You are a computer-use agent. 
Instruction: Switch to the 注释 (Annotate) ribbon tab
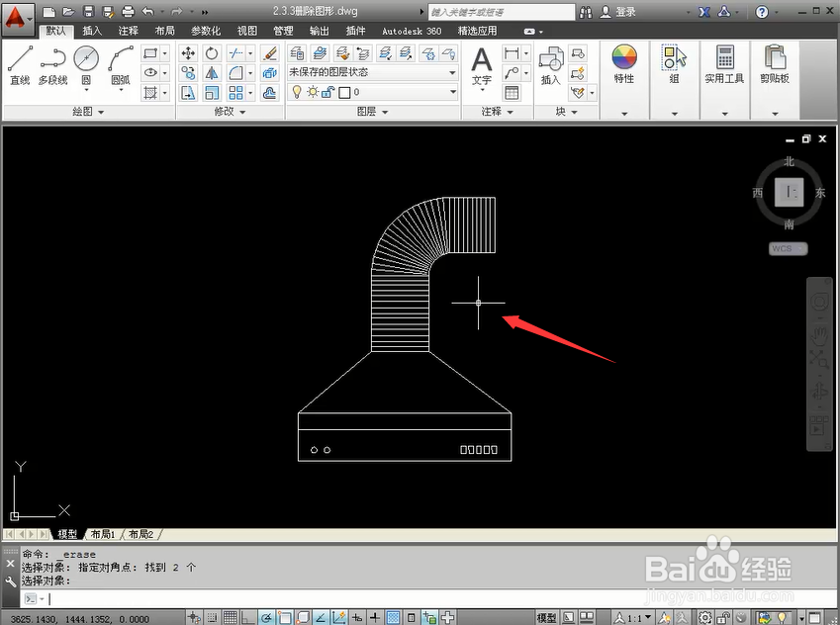(129, 31)
